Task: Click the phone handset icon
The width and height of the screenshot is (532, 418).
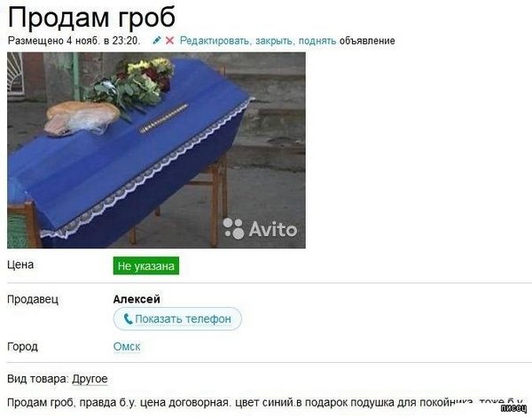Action: [x=128, y=319]
